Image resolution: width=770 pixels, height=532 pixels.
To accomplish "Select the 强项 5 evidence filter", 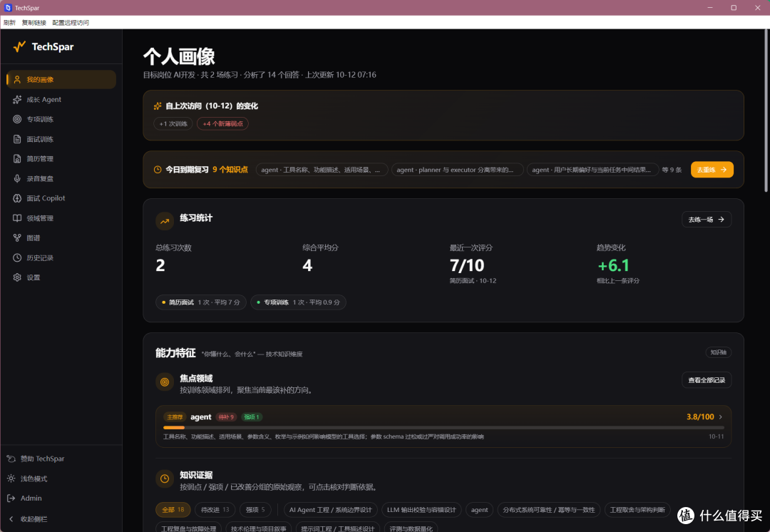I will [x=255, y=510].
